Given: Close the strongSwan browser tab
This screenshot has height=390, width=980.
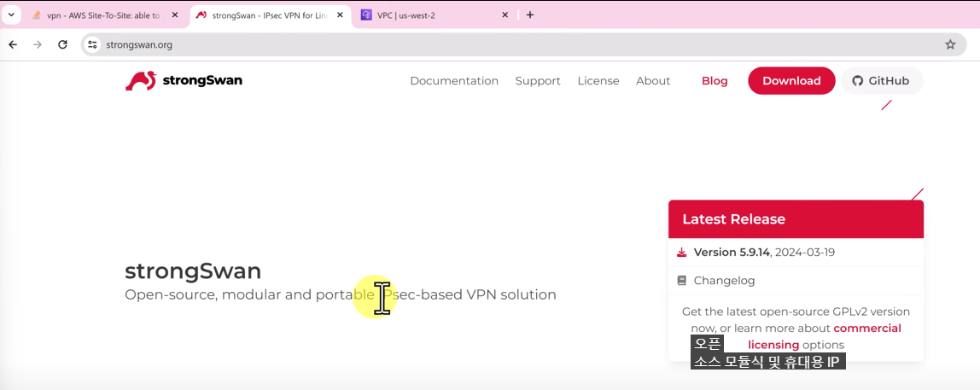Looking at the screenshot, I should tap(340, 15).
